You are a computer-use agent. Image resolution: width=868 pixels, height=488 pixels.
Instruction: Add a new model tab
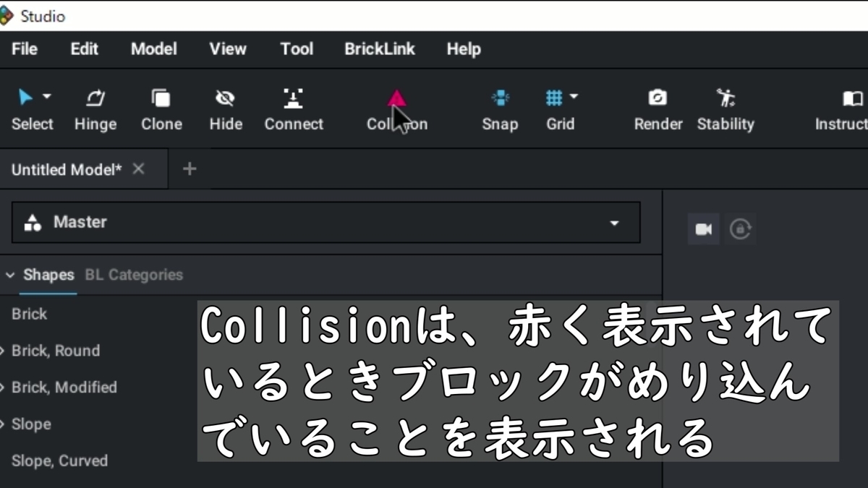[190, 168]
